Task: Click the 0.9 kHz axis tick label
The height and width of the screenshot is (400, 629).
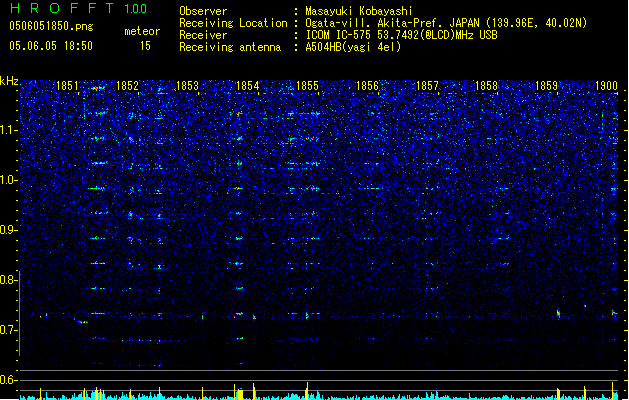Action: point(9,230)
